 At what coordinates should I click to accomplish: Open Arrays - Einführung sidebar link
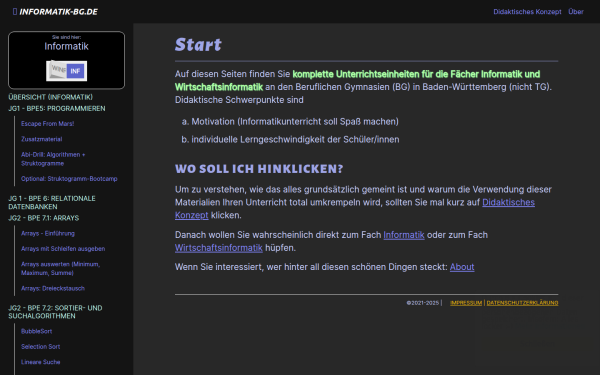tap(48, 233)
